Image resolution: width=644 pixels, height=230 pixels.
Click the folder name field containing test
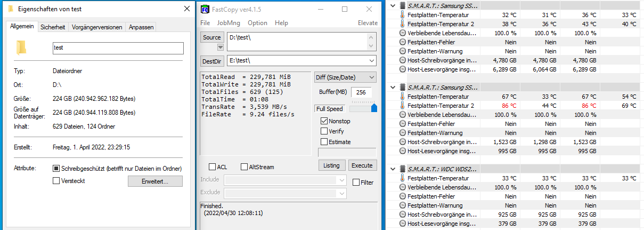(x=118, y=48)
